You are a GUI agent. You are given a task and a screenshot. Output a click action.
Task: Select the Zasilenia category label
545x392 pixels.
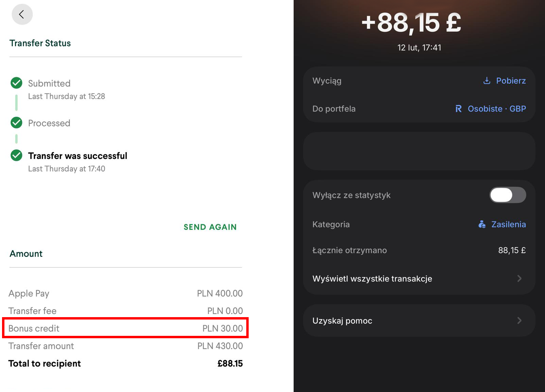click(508, 224)
